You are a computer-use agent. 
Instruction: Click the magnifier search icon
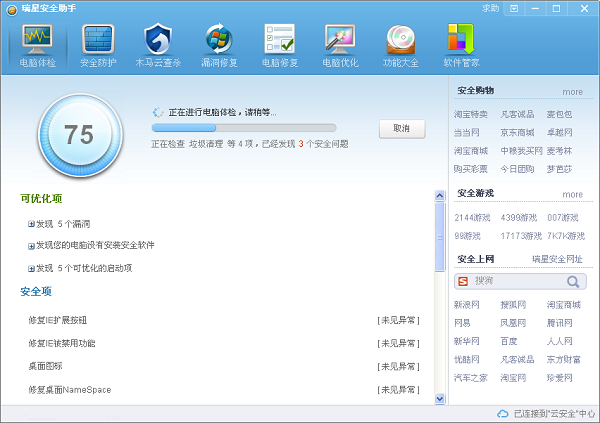pyautogui.click(x=573, y=282)
